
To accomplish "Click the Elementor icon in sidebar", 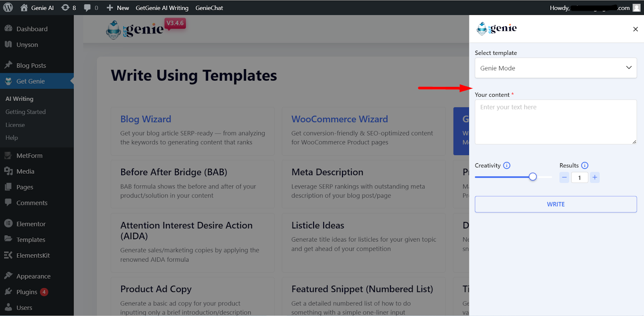I will click(x=8, y=224).
